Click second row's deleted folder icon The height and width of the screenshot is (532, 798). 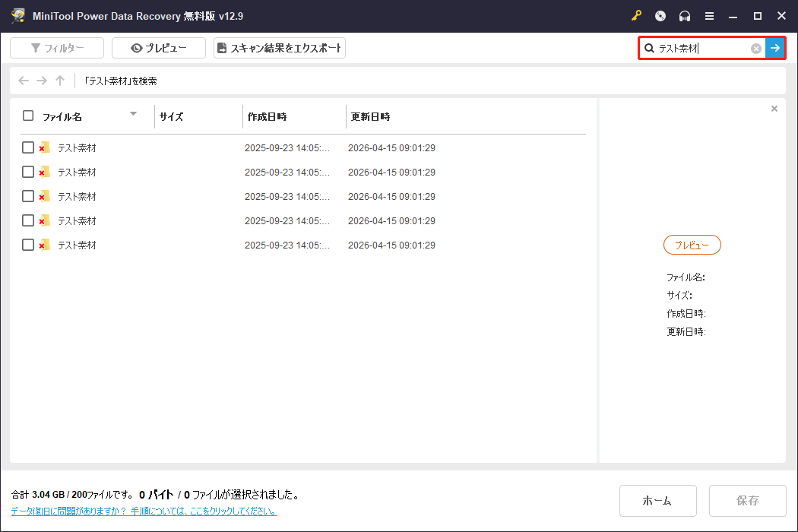point(44,172)
